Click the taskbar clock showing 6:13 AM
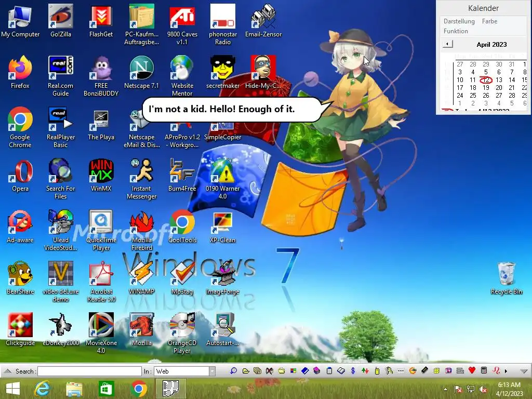Screen dimensions: 532x399 point(509,389)
